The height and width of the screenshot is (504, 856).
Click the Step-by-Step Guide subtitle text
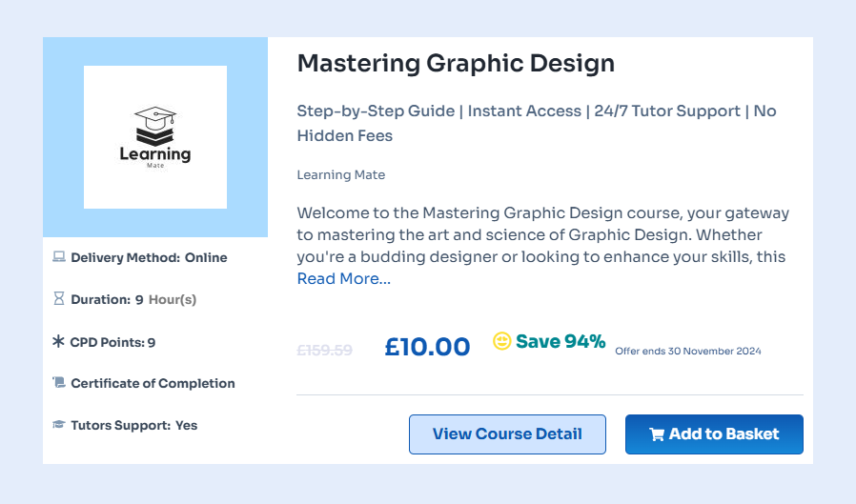click(376, 111)
